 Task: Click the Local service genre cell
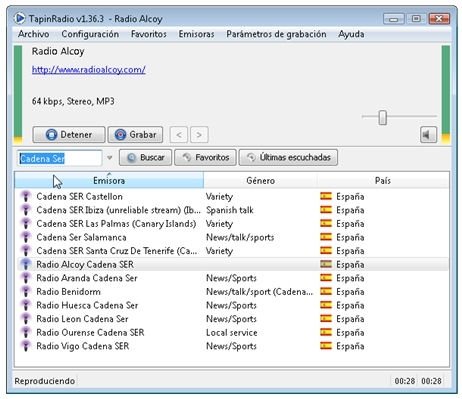[x=232, y=332]
